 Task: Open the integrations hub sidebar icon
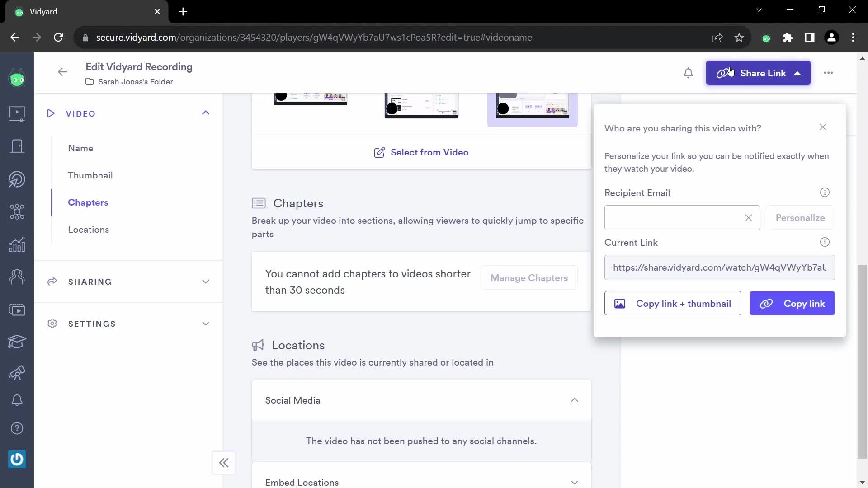point(17,211)
